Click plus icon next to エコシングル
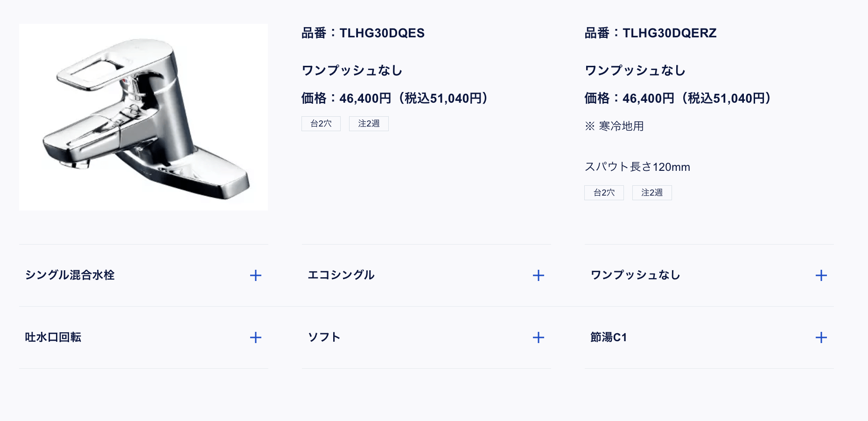The height and width of the screenshot is (421, 868). click(x=539, y=275)
